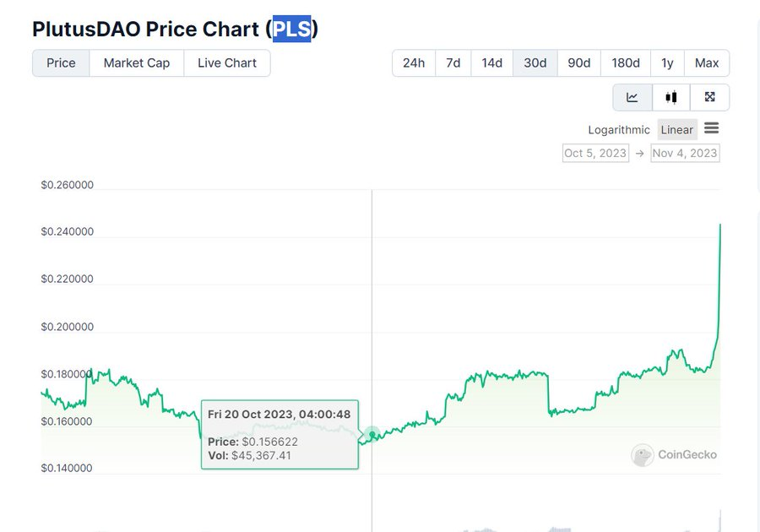The width and height of the screenshot is (760, 532).
Task: Toggle Linear scale
Action: 676,129
